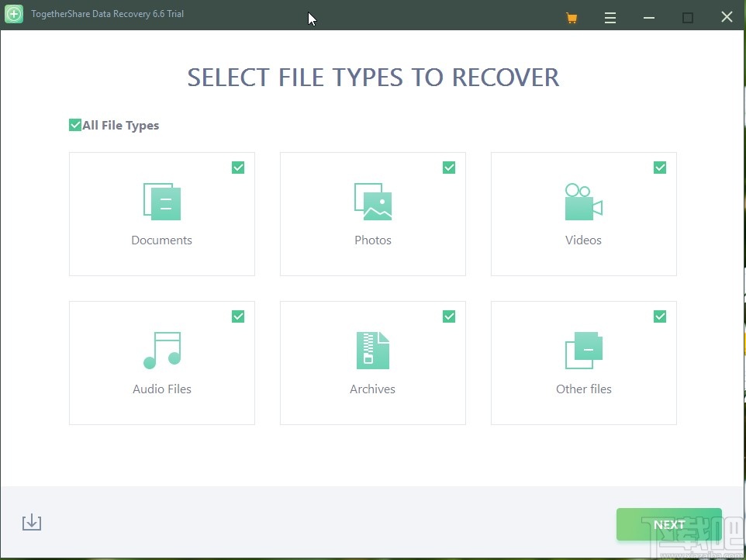Viewport: 746px width, 560px height.
Task: Open the shopping cart to purchase
Action: (572, 16)
